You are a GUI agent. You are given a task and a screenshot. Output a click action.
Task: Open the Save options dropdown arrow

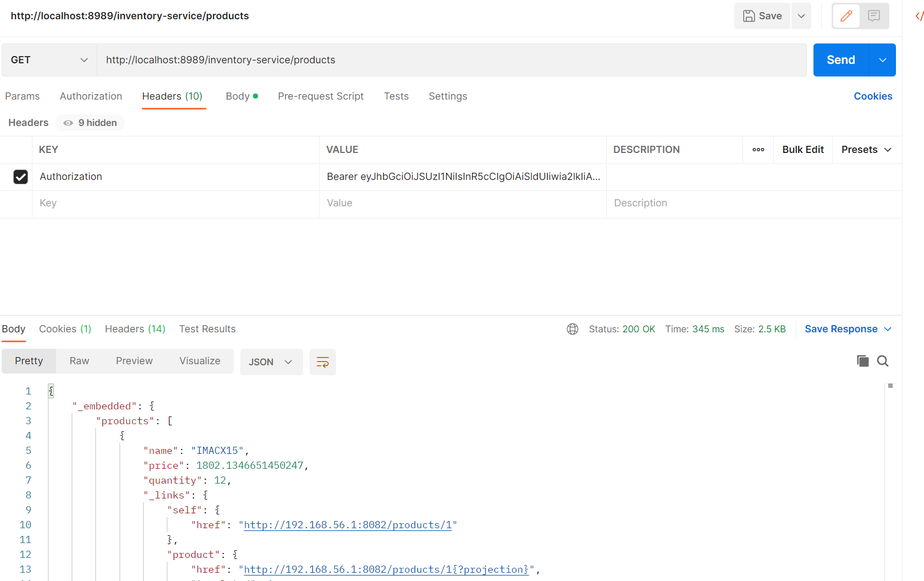tap(801, 16)
